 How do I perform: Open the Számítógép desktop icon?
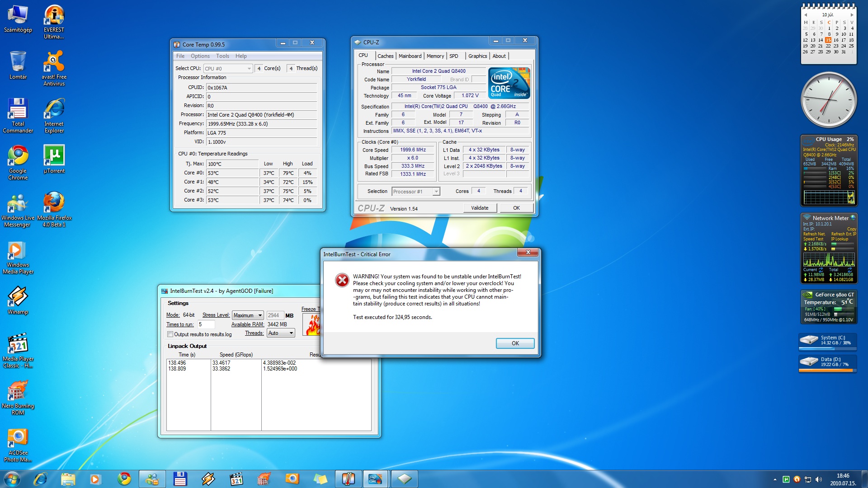pos(18,19)
